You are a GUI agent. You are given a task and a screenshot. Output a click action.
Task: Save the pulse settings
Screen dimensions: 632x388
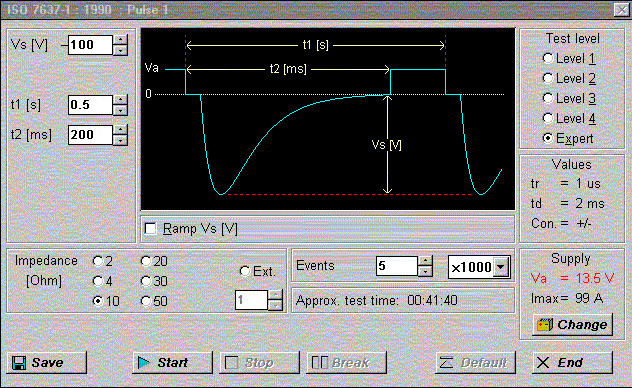[x=47, y=363]
